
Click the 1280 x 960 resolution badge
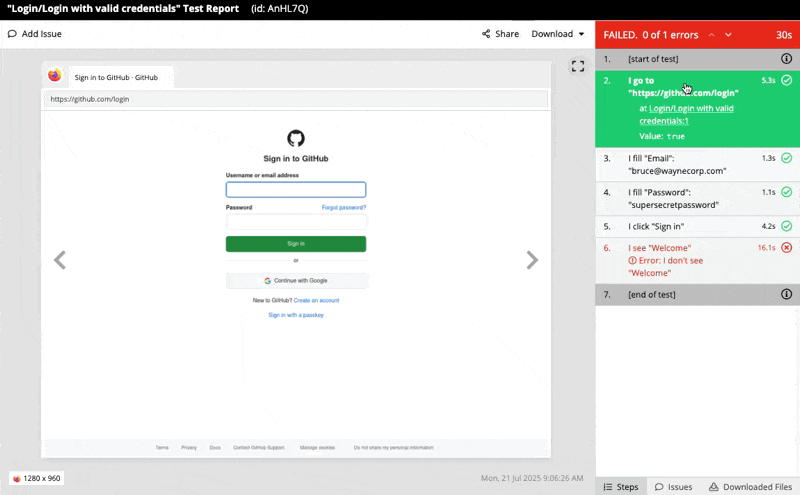pyautogui.click(x=36, y=478)
